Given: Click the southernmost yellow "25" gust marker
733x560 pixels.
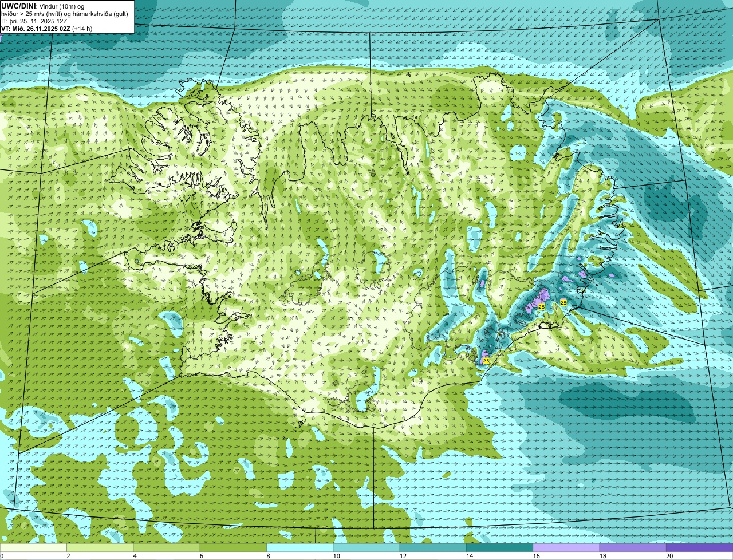Looking at the screenshot, I should pyautogui.click(x=486, y=361).
